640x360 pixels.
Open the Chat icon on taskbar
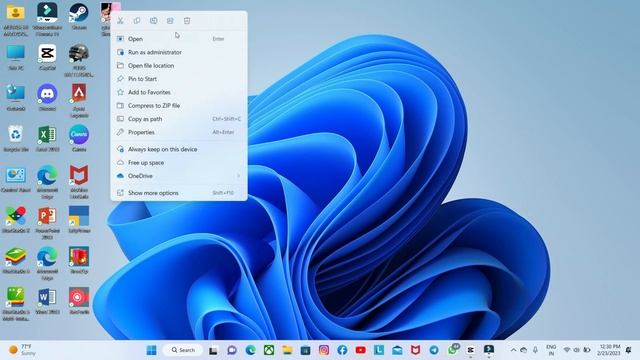point(232,350)
